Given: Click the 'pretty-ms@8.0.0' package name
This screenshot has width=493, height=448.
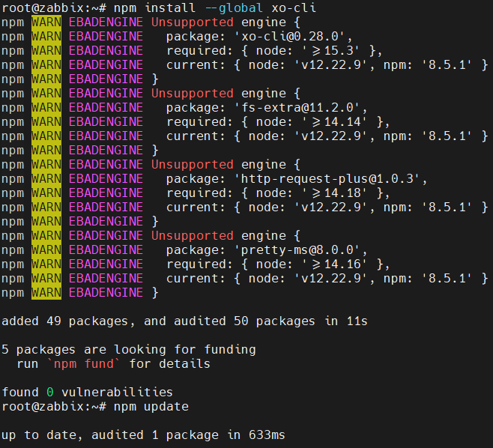Looking at the screenshot, I should click(x=297, y=249).
